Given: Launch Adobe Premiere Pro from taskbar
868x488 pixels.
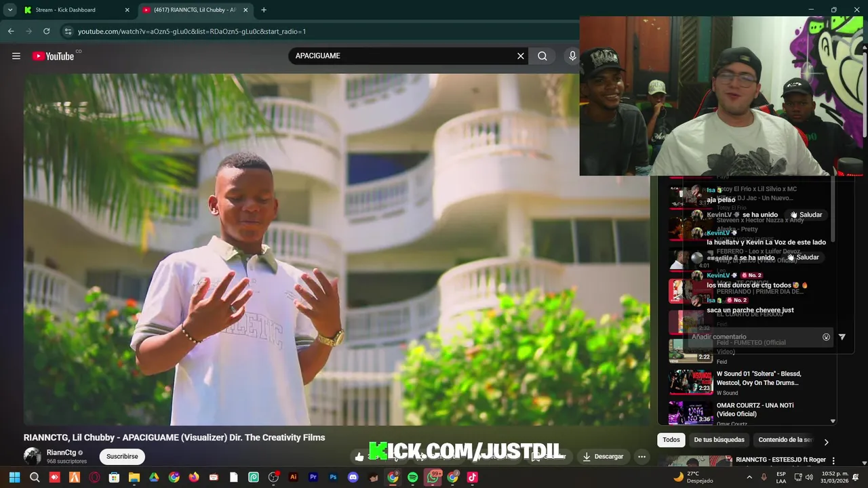Looking at the screenshot, I should point(313,477).
